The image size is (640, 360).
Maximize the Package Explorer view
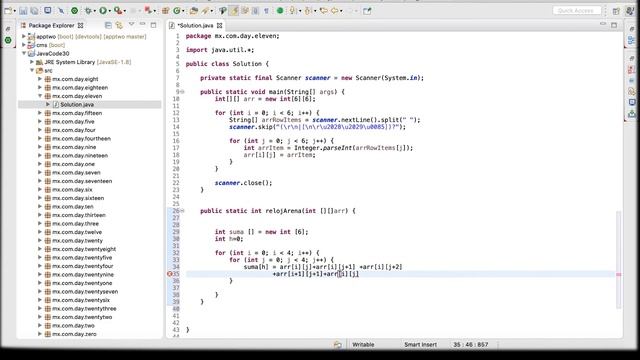[x=153, y=25]
